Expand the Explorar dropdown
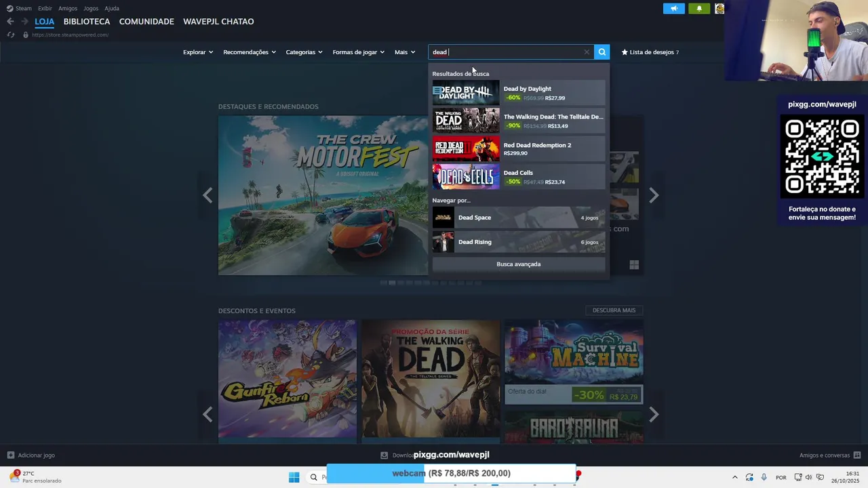868x488 pixels. tap(198, 52)
